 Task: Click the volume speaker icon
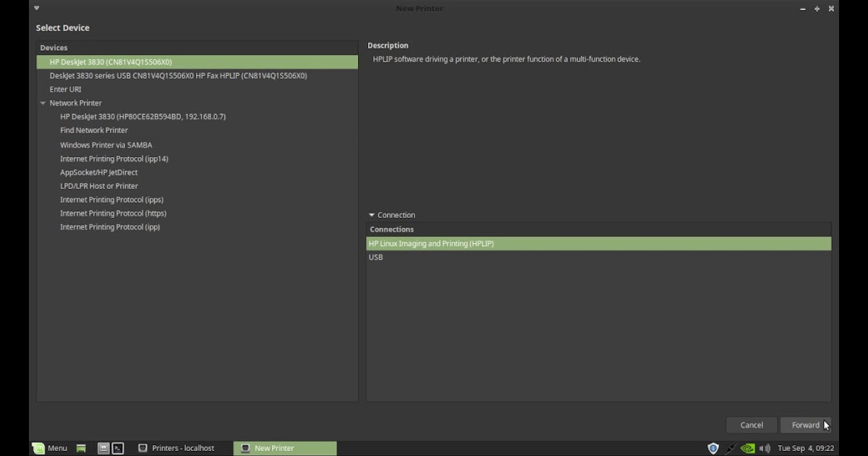[765, 448]
